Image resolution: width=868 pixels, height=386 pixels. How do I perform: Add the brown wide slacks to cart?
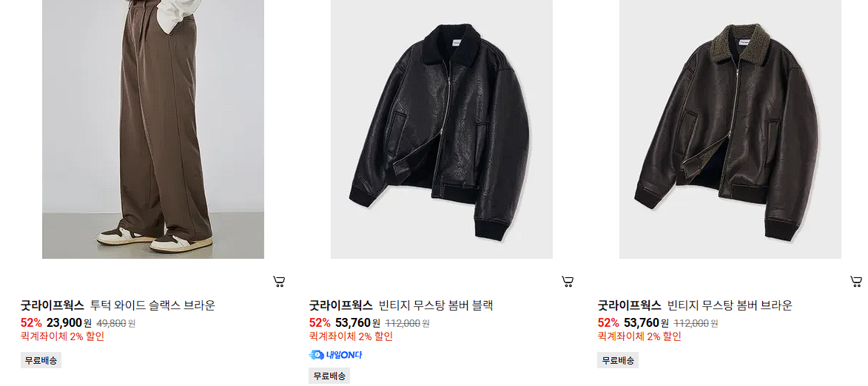coord(279,282)
